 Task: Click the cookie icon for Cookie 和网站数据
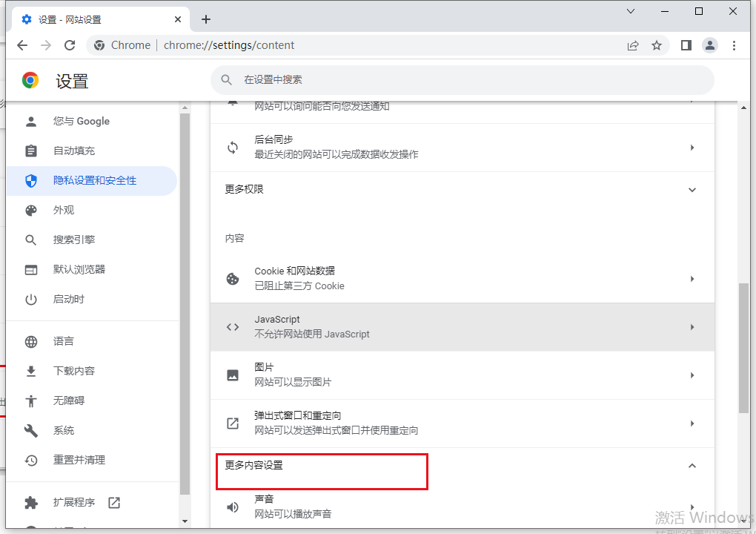pyautogui.click(x=233, y=279)
